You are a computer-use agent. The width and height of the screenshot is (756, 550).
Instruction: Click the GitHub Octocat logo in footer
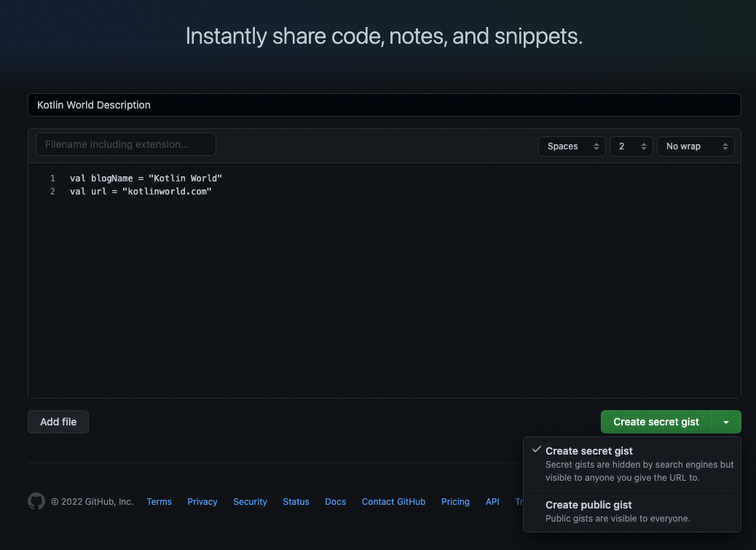(36, 501)
